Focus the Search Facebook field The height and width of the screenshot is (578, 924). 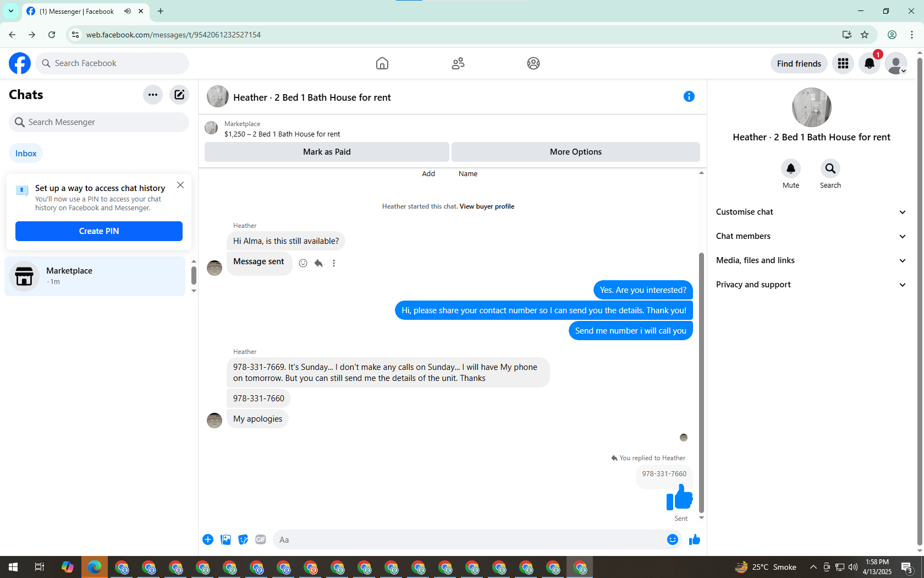112,63
